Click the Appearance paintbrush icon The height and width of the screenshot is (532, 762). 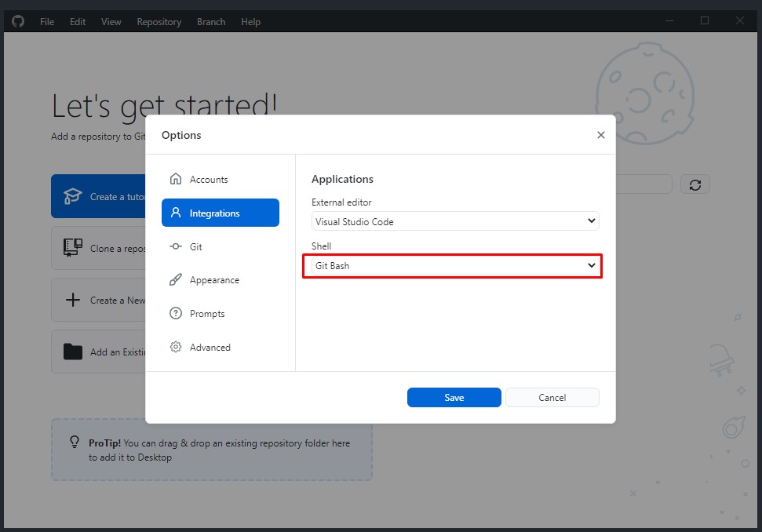click(176, 280)
